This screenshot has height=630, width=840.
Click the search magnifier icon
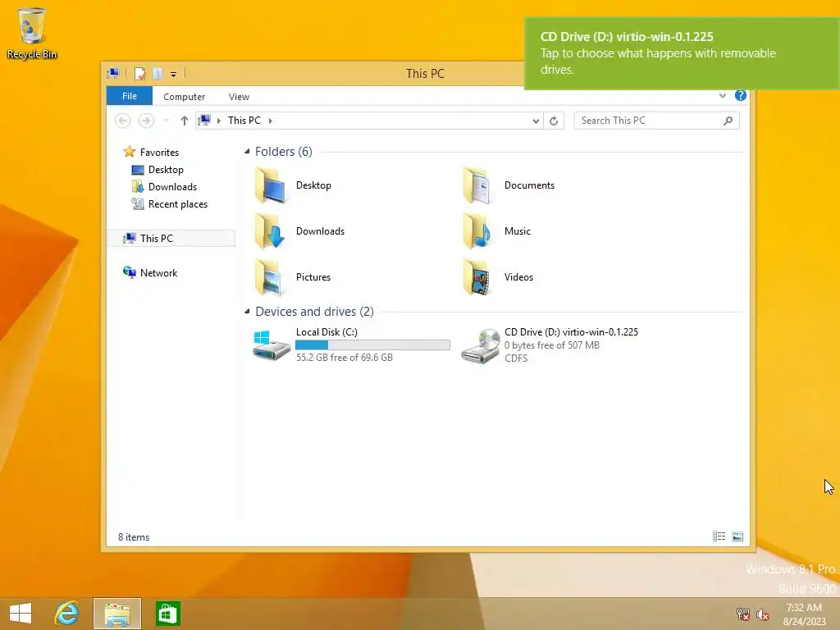click(x=728, y=121)
